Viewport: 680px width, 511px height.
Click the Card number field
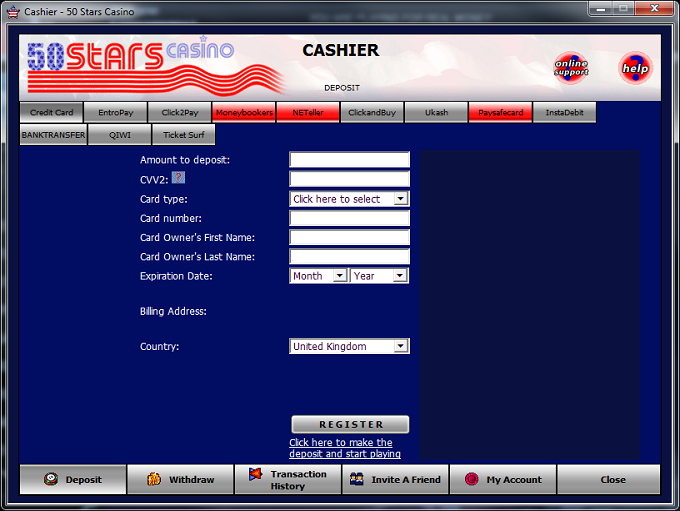[x=350, y=218]
